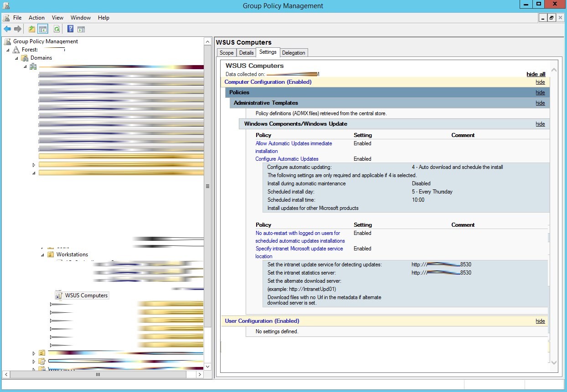567x392 pixels.
Task: Collapse the Forest node in tree
Action: tap(8, 50)
